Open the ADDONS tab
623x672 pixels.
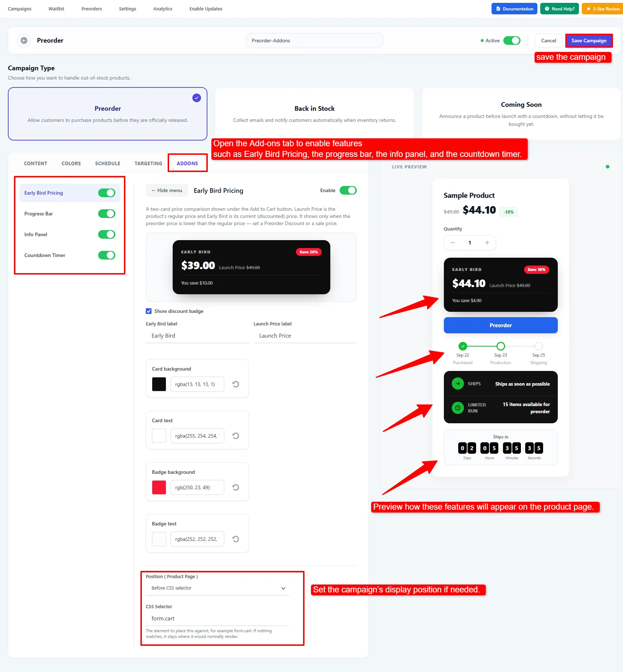[x=187, y=163]
